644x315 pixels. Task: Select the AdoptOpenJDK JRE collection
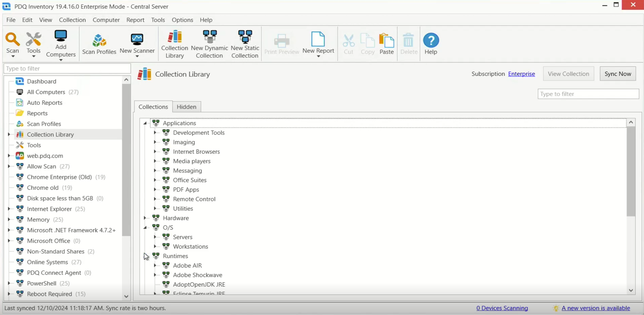tap(199, 285)
